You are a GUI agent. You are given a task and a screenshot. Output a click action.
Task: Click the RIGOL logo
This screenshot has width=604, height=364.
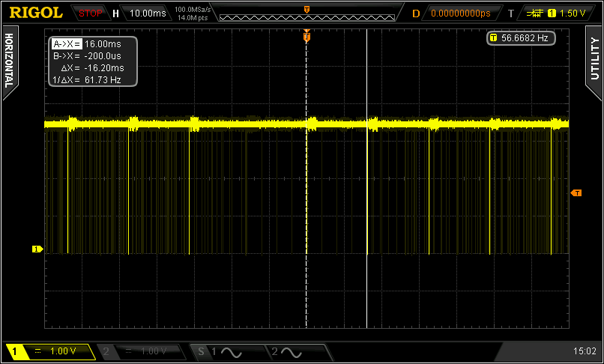click(x=36, y=13)
